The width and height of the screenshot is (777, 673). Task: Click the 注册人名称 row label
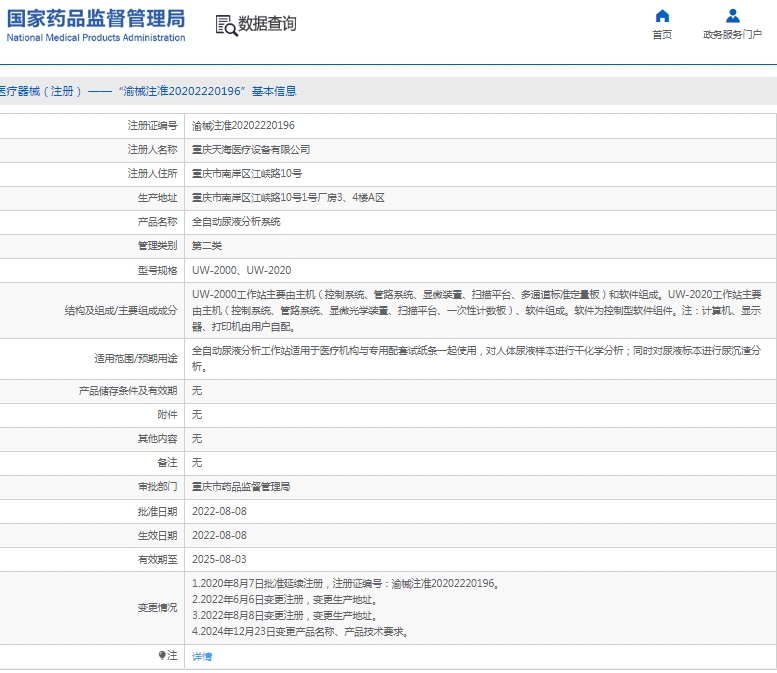coord(153,150)
